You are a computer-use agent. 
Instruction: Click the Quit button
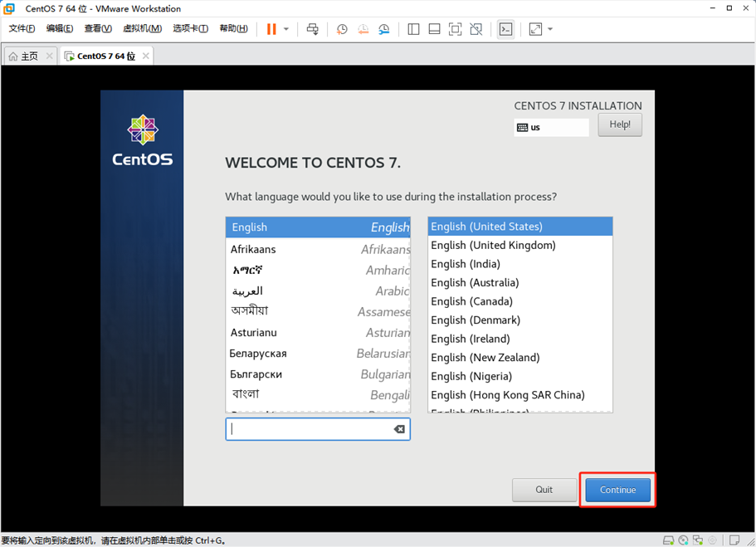544,490
